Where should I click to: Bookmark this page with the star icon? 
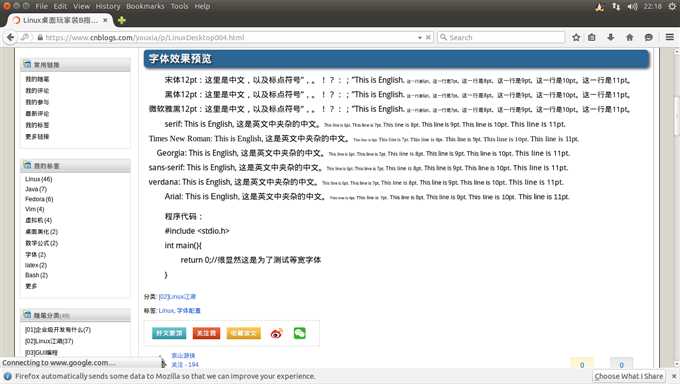tap(576, 37)
